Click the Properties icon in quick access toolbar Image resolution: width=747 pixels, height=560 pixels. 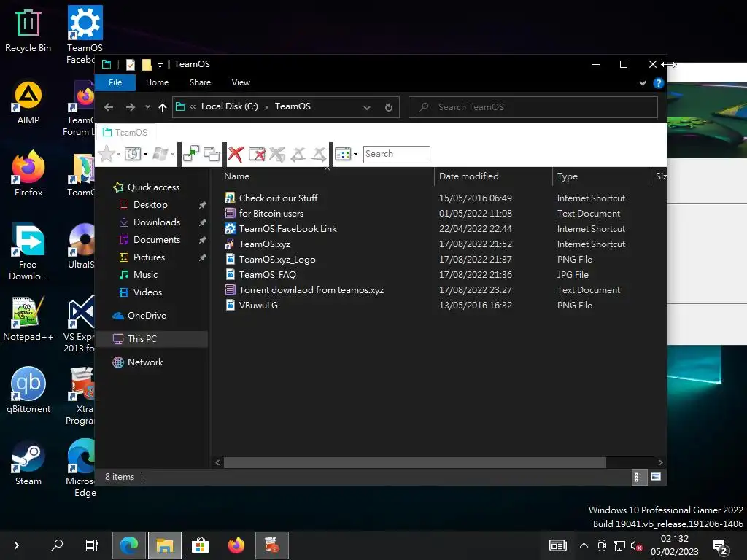[130, 64]
